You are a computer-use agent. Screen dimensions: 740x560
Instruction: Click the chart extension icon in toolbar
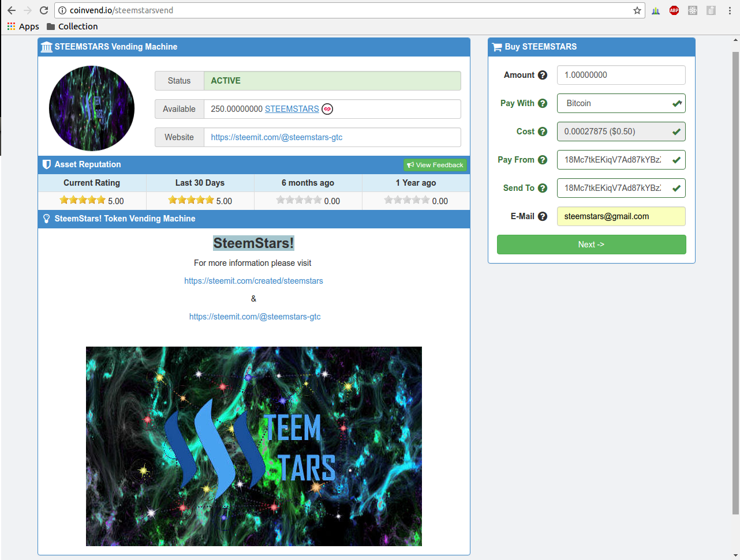point(656,10)
